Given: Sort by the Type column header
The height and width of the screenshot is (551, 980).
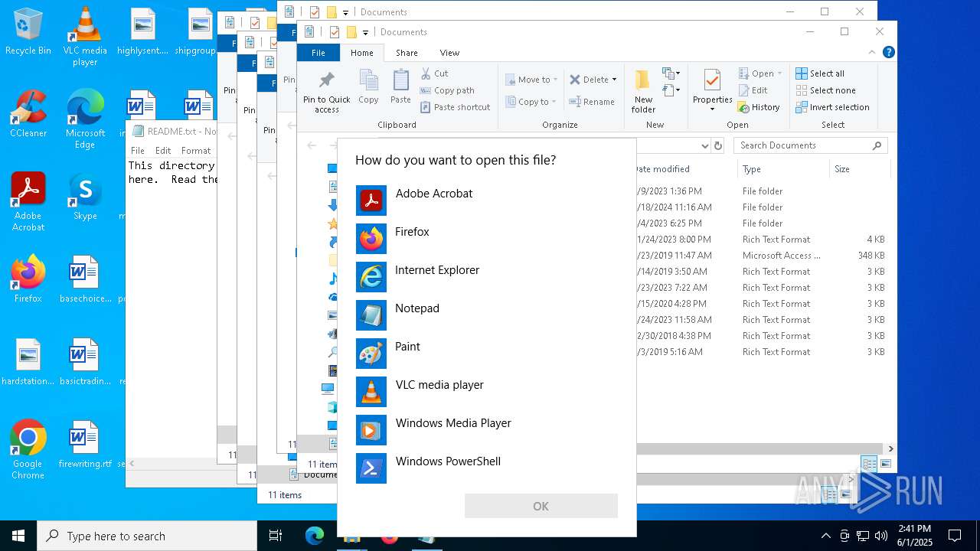Looking at the screenshot, I should tap(782, 169).
